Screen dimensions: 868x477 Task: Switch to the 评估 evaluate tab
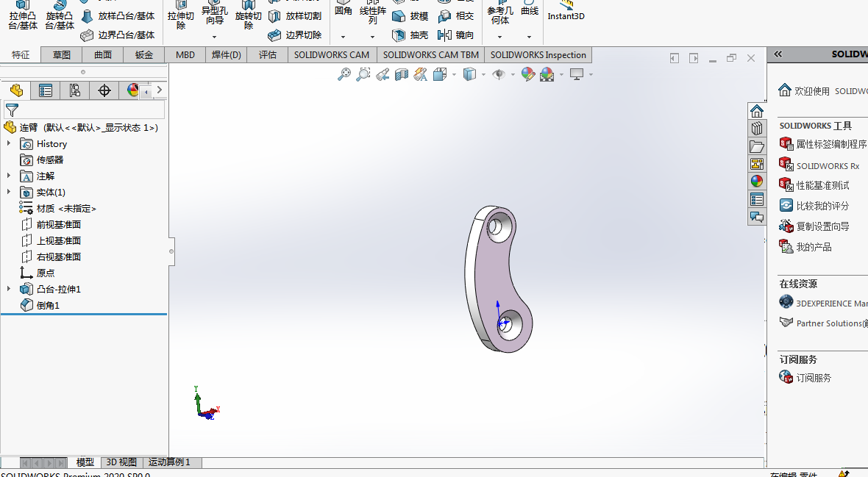point(267,55)
